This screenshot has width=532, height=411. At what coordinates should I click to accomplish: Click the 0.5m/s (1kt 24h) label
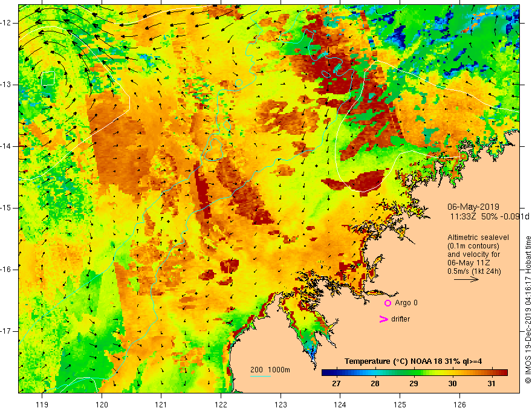pyautogui.click(x=474, y=271)
